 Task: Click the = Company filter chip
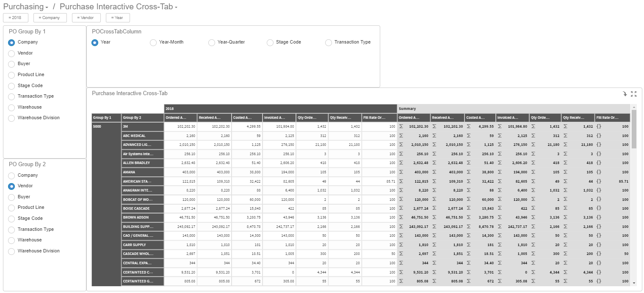click(x=50, y=17)
